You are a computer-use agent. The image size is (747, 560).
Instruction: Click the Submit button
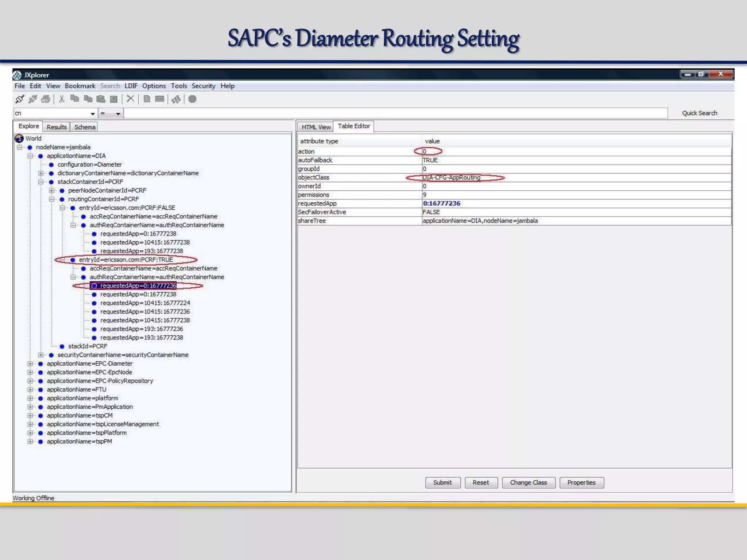click(443, 483)
